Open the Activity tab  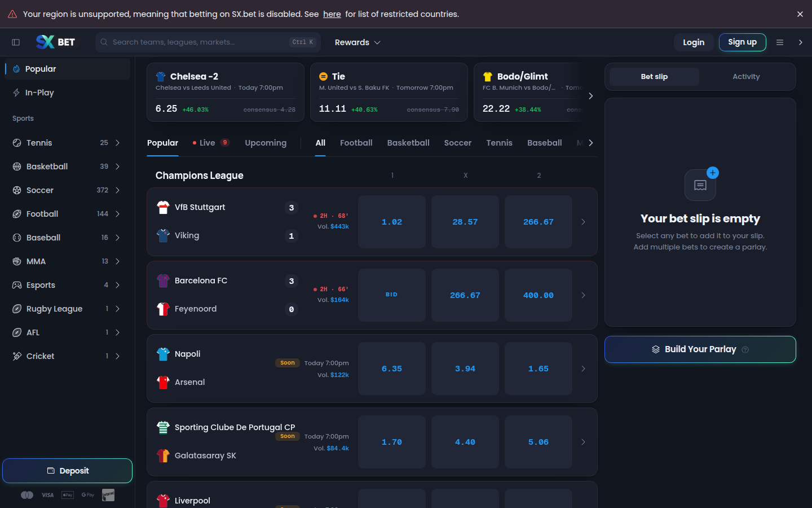[746, 77]
